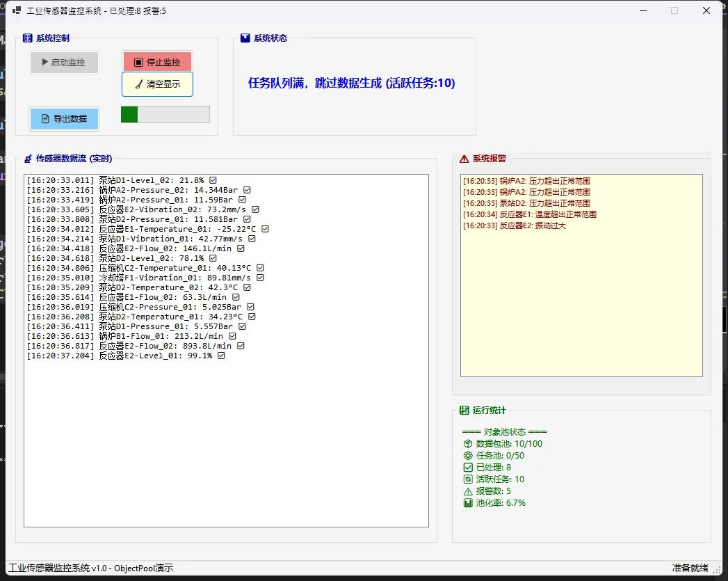Click the 系统控制 panel header icon

coord(27,38)
